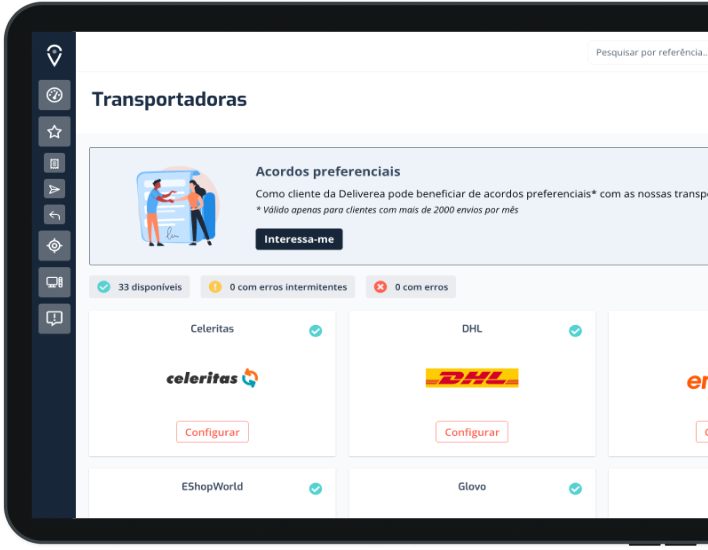Filter by 0 com erros intermitentes

click(x=278, y=287)
